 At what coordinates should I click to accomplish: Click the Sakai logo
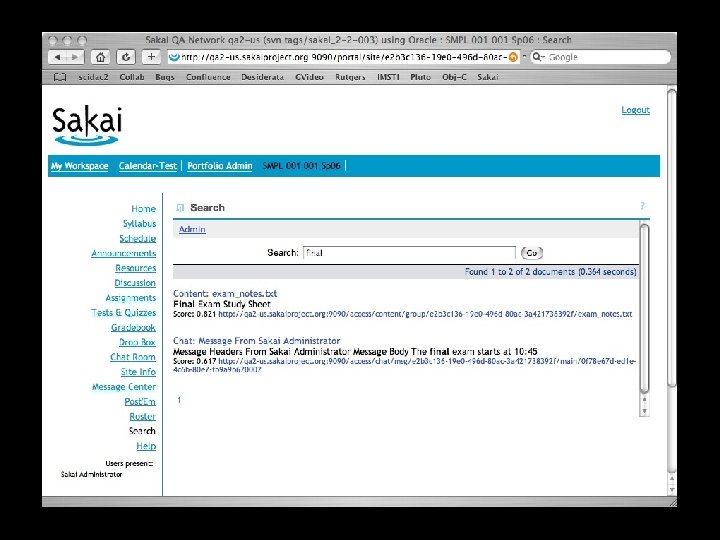pyautogui.click(x=87, y=126)
